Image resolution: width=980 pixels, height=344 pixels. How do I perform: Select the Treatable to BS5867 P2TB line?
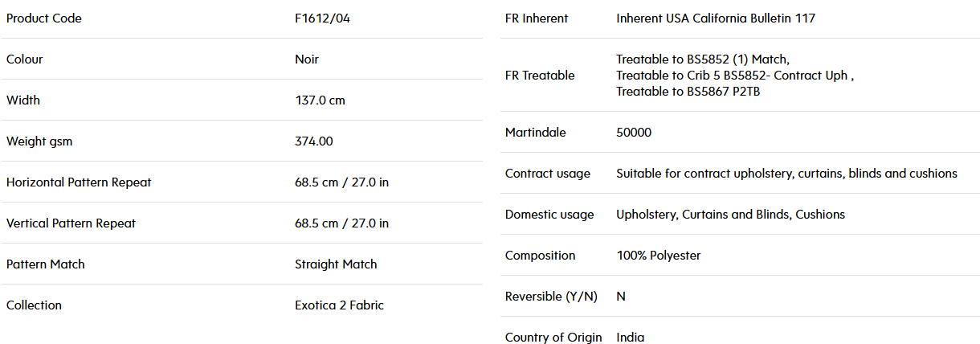688,92
